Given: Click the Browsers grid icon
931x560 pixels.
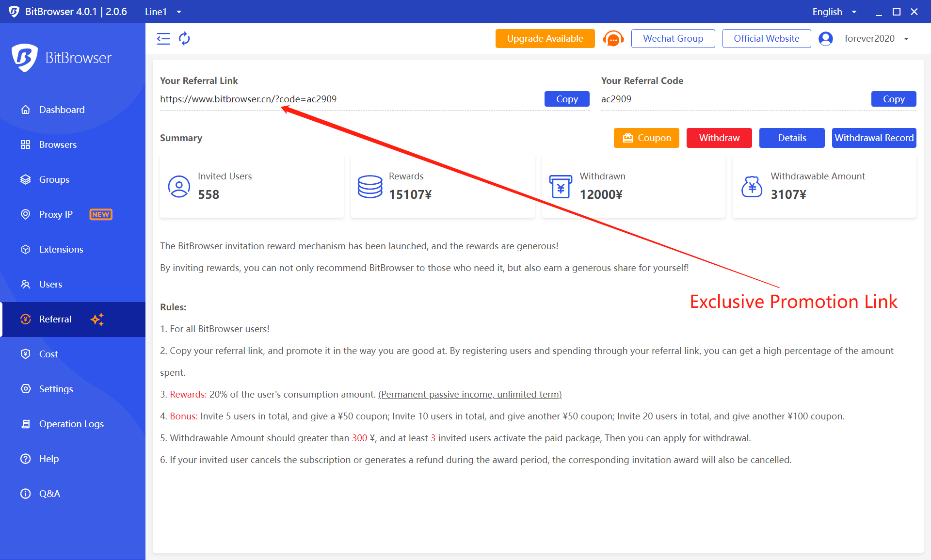Looking at the screenshot, I should click(26, 144).
